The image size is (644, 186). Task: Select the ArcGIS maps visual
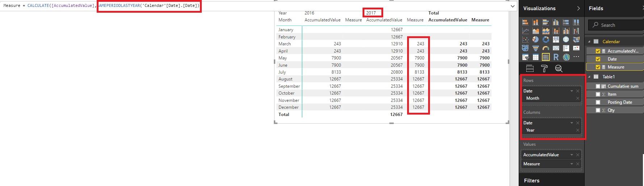tap(566, 57)
